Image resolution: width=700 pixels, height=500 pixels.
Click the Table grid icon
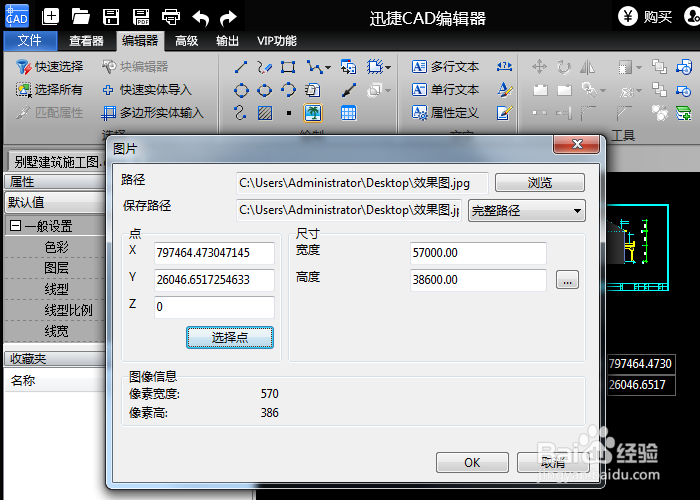348,113
